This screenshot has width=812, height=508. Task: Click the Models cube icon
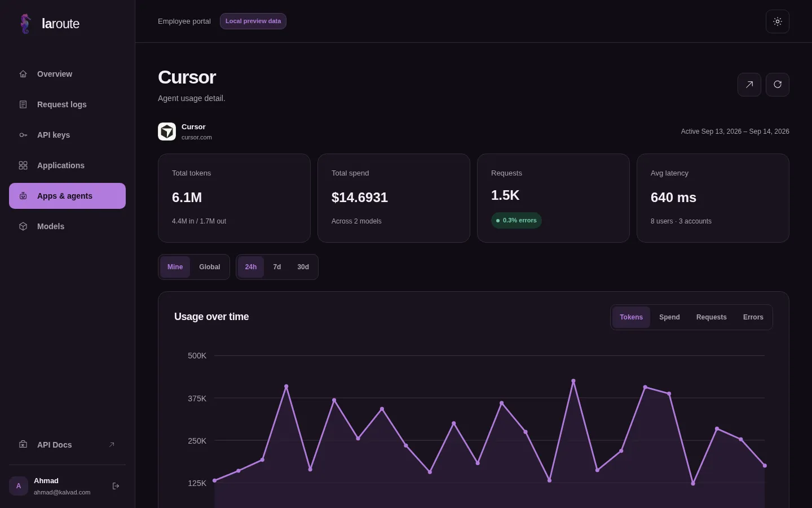pyautogui.click(x=23, y=226)
